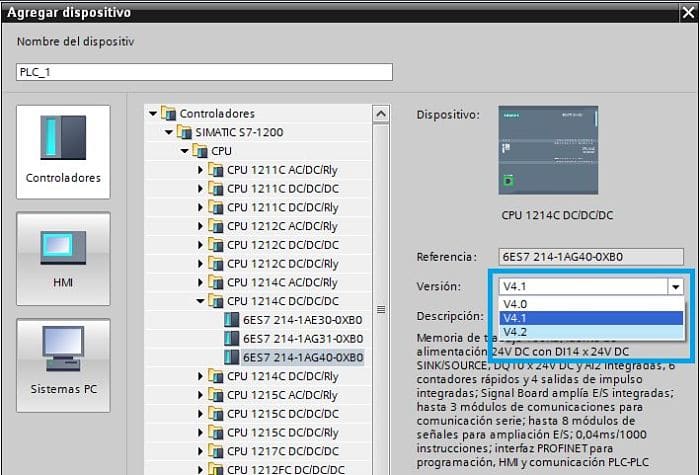Select the Sistemas PC category button
This screenshot has height=475, width=700.
pos(63,365)
